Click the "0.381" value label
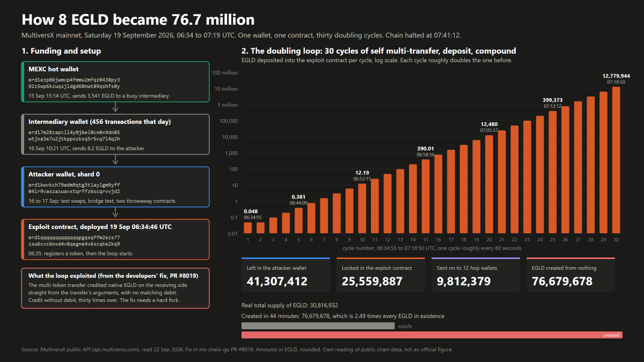644x362 pixels. pos(298,197)
